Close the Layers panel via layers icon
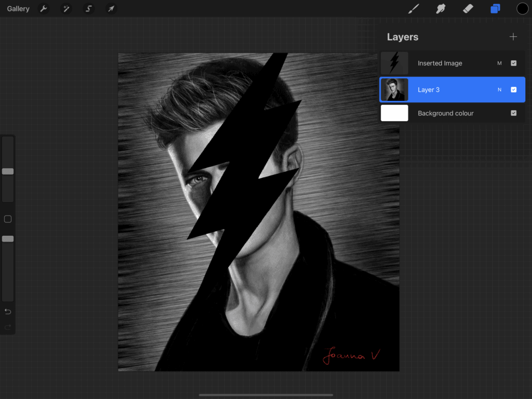 tap(495, 9)
